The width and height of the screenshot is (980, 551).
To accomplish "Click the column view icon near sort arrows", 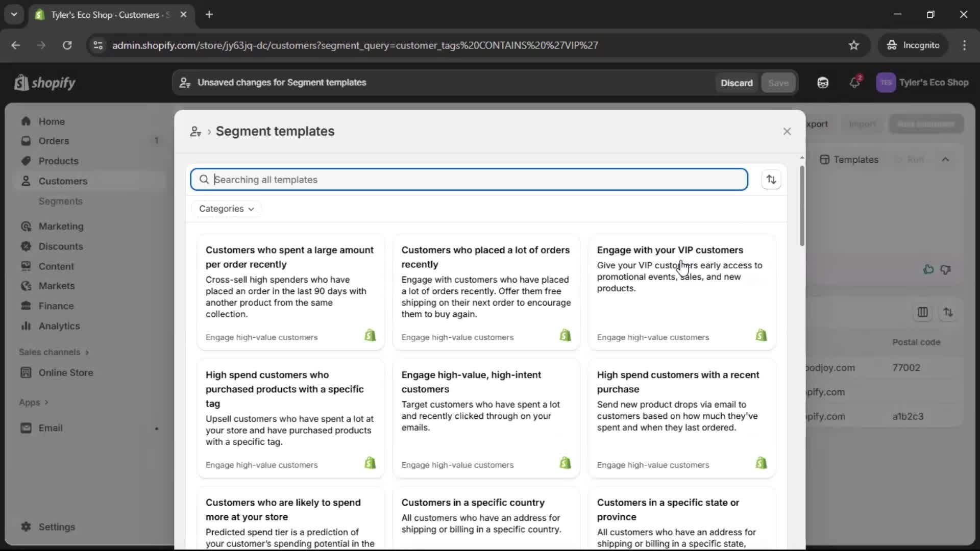I will point(923,312).
